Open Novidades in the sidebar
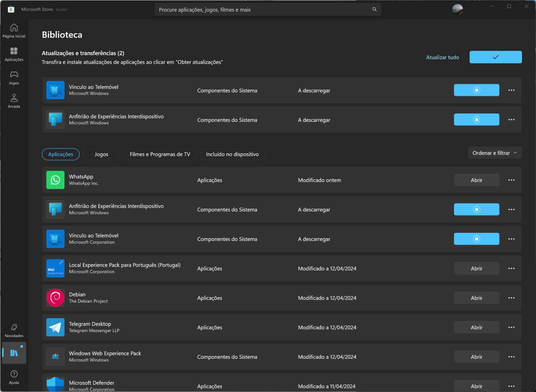The height and width of the screenshot is (392, 536). coord(14,330)
